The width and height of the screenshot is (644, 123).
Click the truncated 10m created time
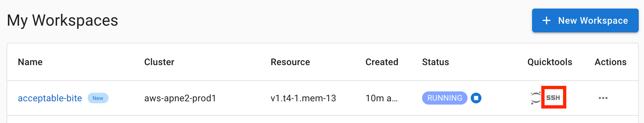(x=382, y=98)
